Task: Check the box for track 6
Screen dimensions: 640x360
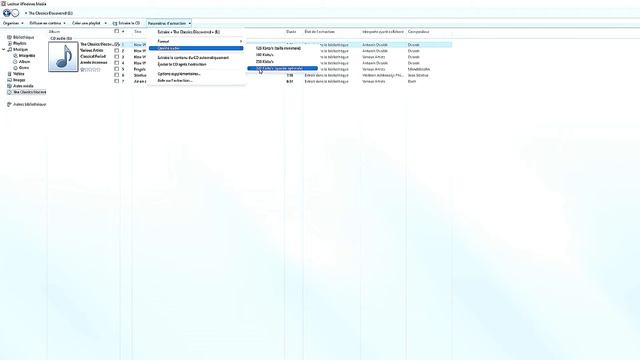Action: point(117,75)
